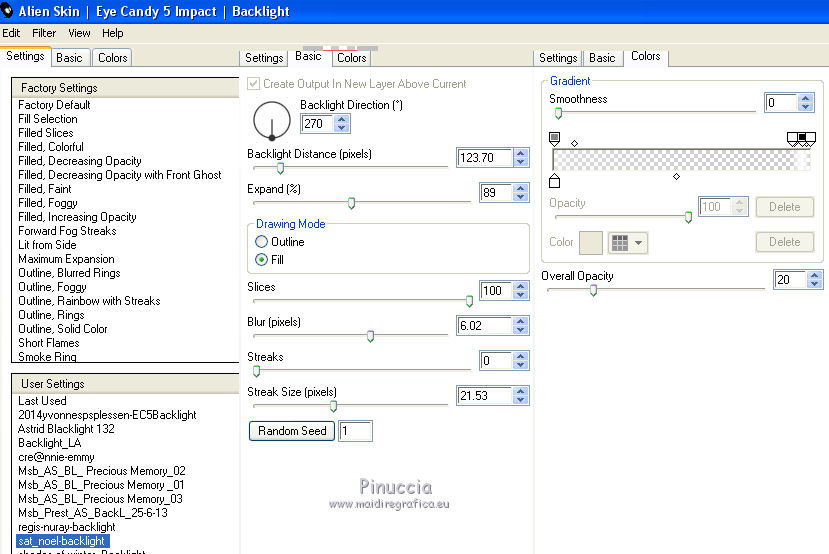This screenshot has width=829, height=554.
Task: Click the lower midpoint diamond under gradient
Action: point(676,177)
